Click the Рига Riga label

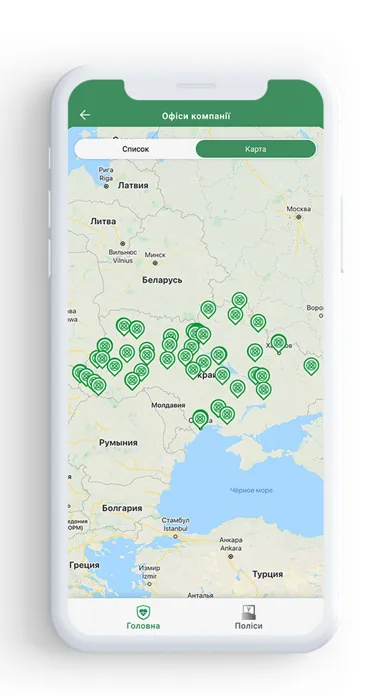point(106,174)
